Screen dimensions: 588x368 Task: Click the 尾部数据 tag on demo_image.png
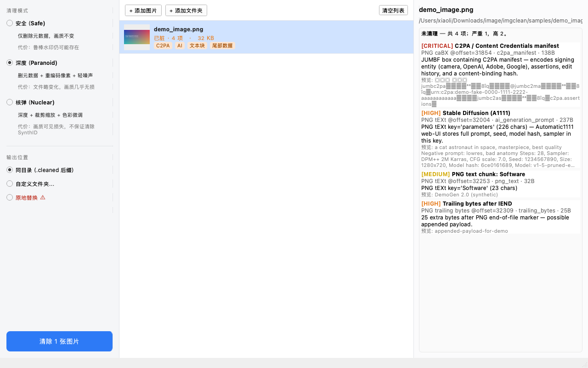222,46
